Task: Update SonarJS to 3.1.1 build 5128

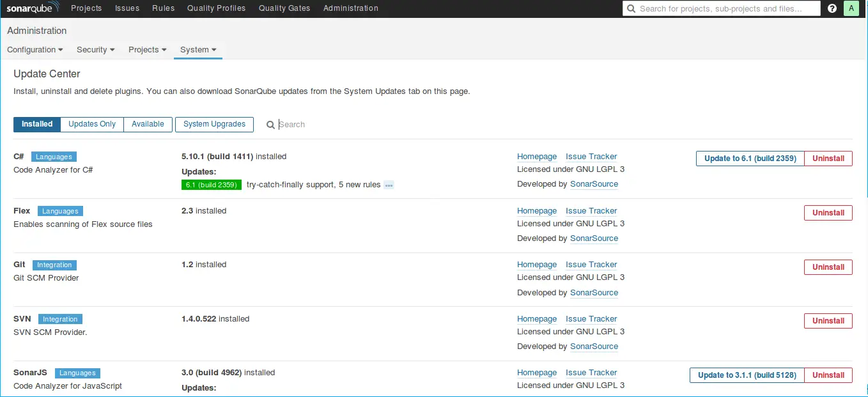Action: point(747,375)
